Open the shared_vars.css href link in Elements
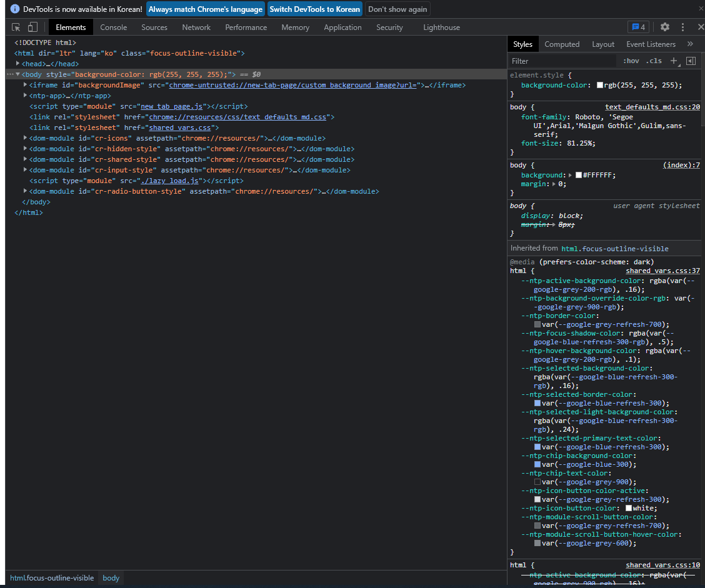This screenshot has width=705, height=588. [180, 127]
